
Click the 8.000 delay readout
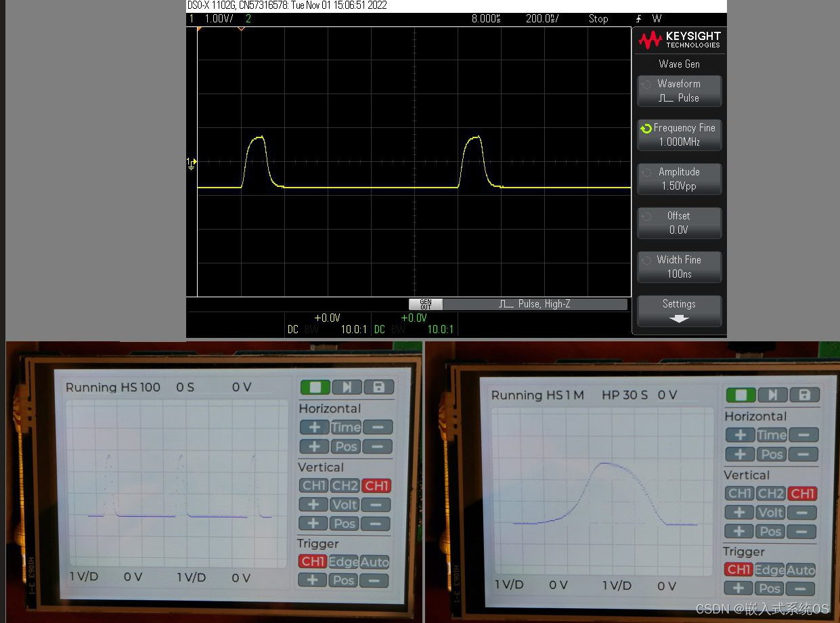click(x=486, y=18)
